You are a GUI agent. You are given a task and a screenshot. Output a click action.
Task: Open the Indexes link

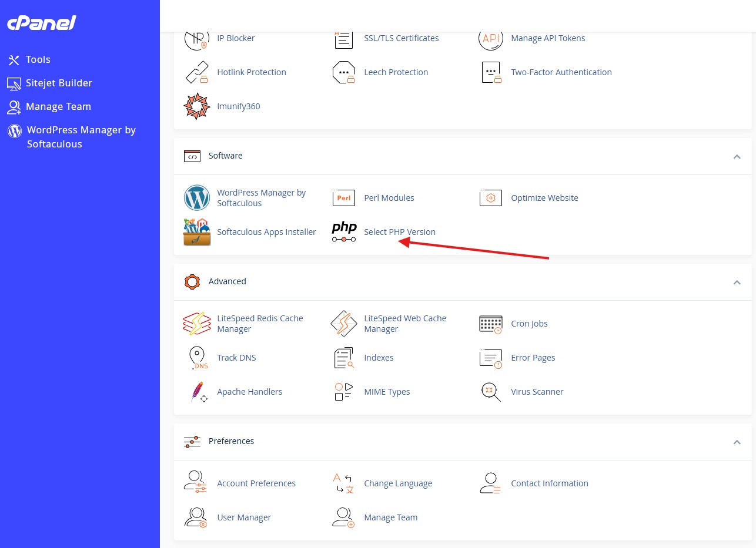379,358
